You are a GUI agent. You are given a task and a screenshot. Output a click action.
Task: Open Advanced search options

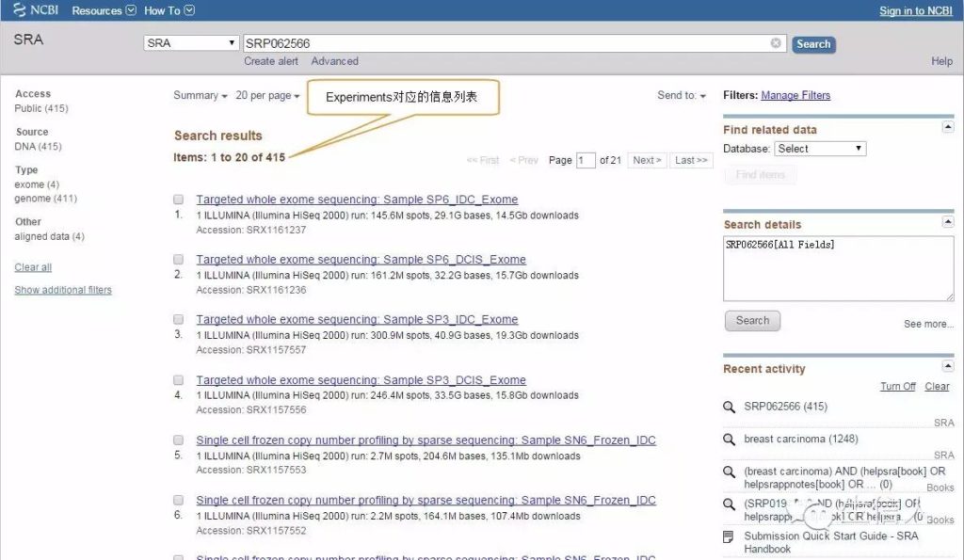[334, 60]
